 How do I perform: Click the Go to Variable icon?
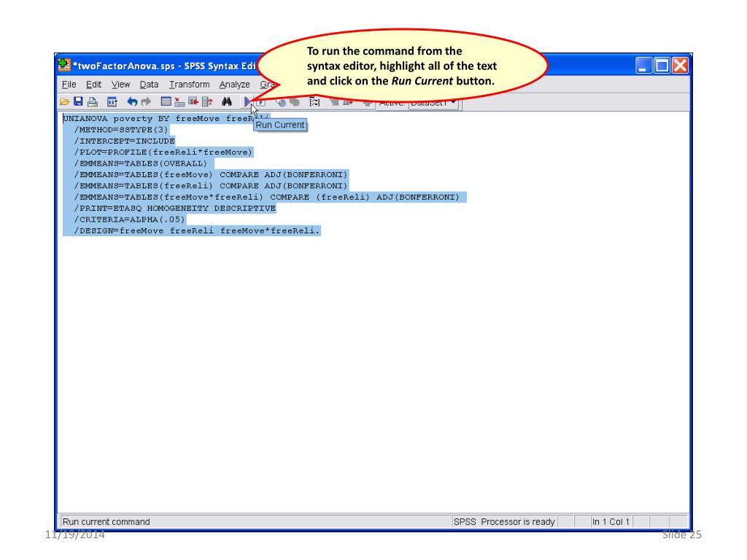pyautogui.click(x=193, y=101)
